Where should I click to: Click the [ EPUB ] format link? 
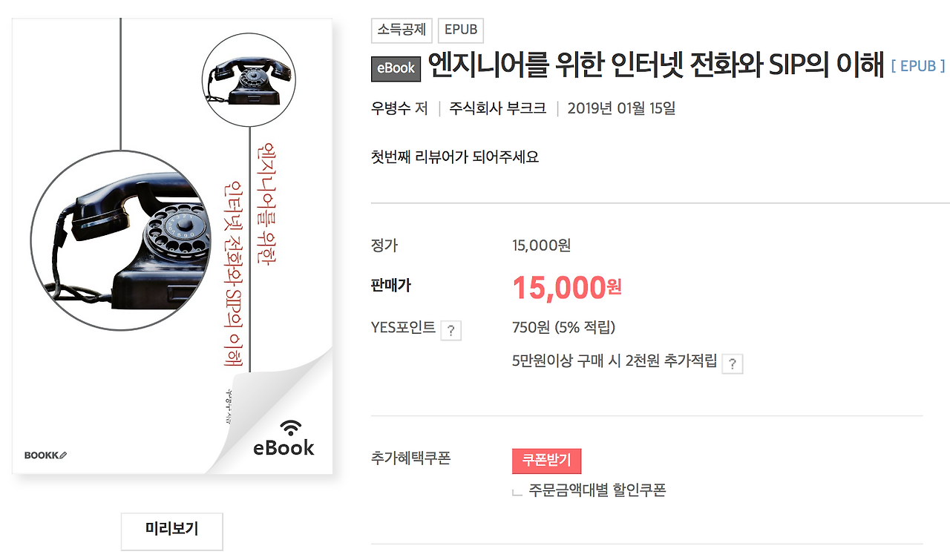point(918,66)
